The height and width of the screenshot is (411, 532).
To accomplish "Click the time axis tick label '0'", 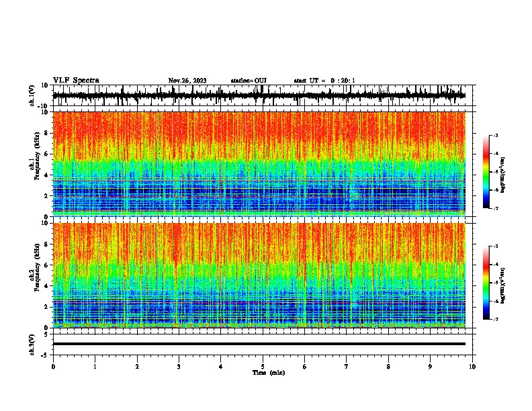I will pyautogui.click(x=53, y=367).
